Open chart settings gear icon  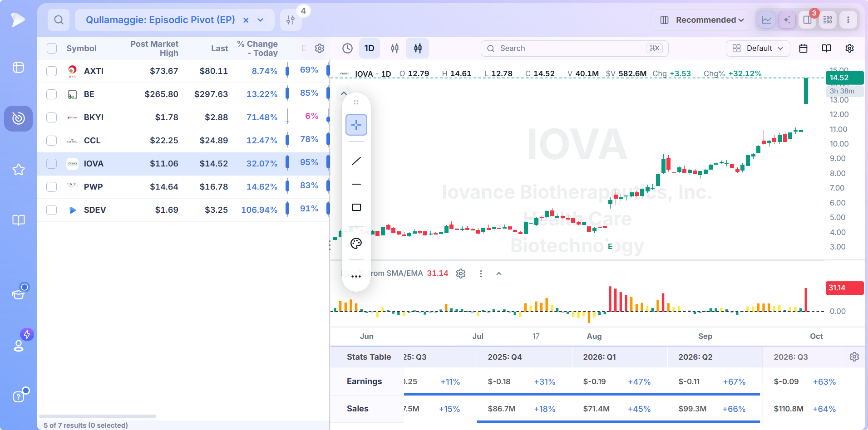849,49
